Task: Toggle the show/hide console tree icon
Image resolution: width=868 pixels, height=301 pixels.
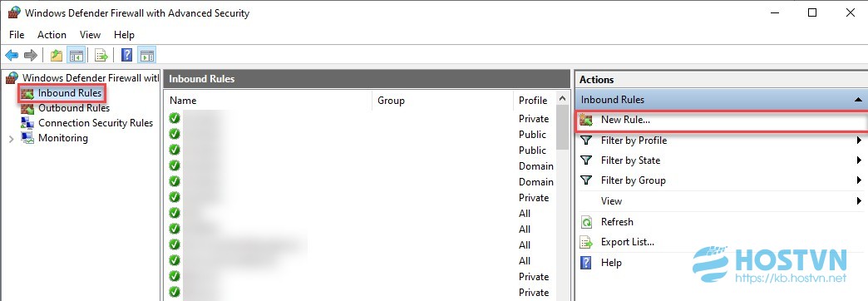Action: pos(76,55)
